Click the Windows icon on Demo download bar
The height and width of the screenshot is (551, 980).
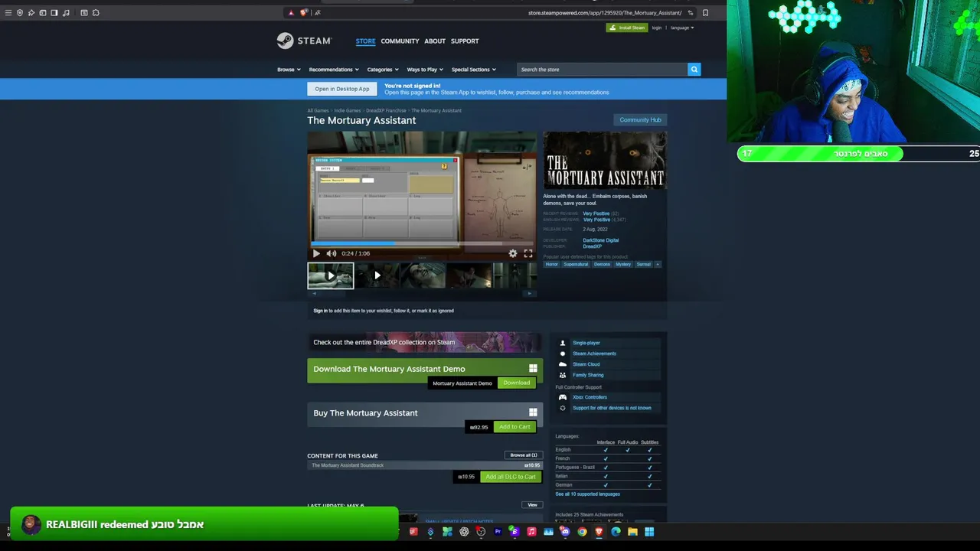point(533,369)
